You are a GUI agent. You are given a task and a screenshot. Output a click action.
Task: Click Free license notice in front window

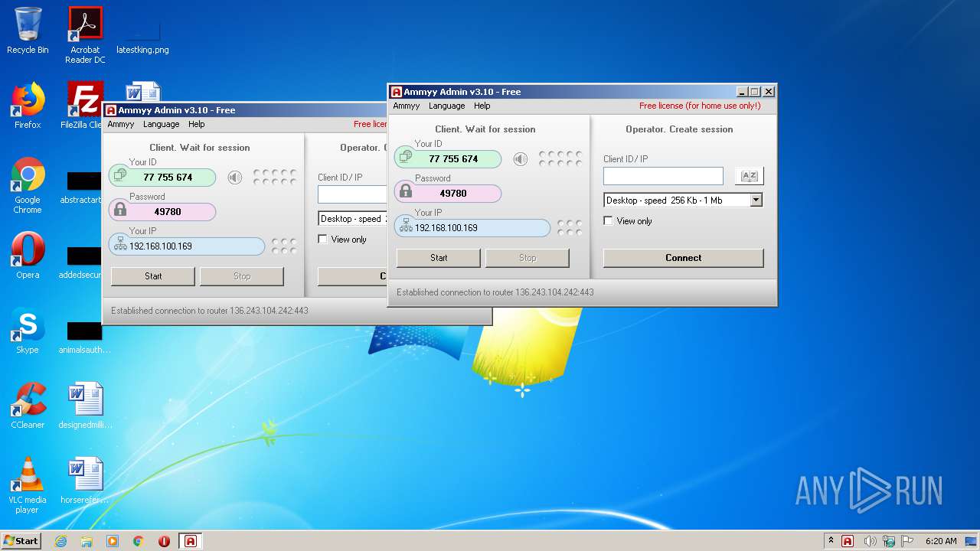coord(700,106)
